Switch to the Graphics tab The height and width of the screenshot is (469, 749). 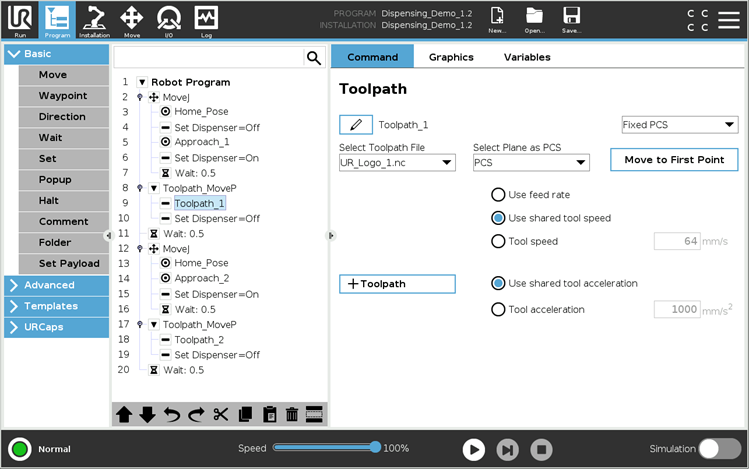(451, 57)
